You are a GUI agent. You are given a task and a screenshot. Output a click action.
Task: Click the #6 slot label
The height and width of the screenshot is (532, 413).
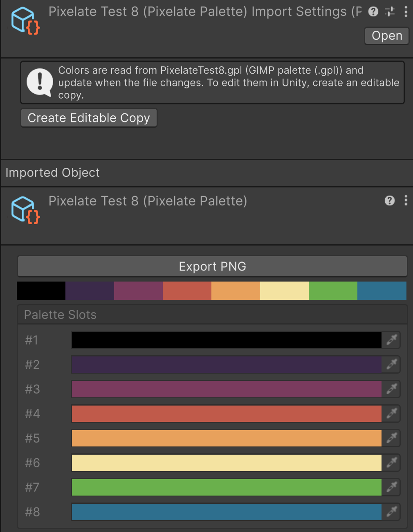point(32,463)
